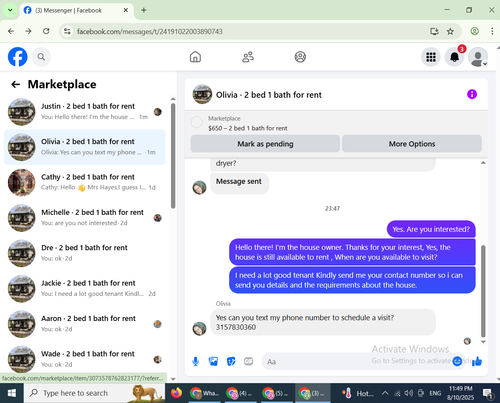Click chat scroll down arrow
The width and height of the screenshot is (500, 403).
[483, 342]
